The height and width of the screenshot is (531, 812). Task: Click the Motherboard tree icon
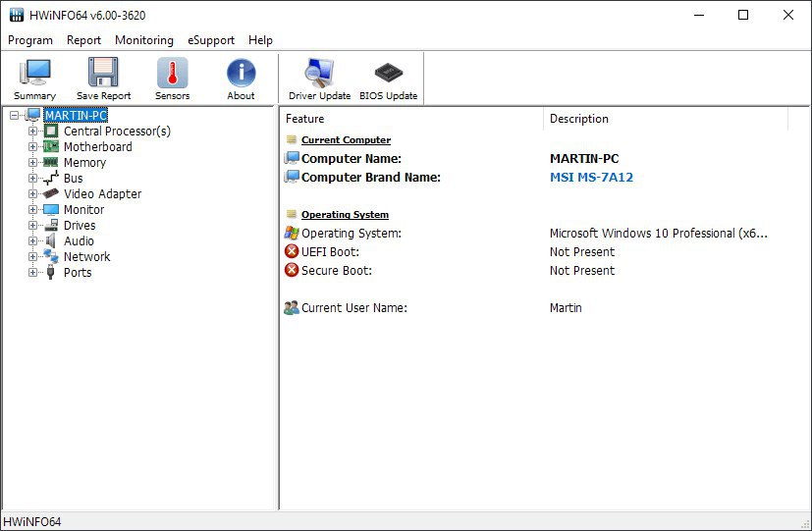pos(51,146)
